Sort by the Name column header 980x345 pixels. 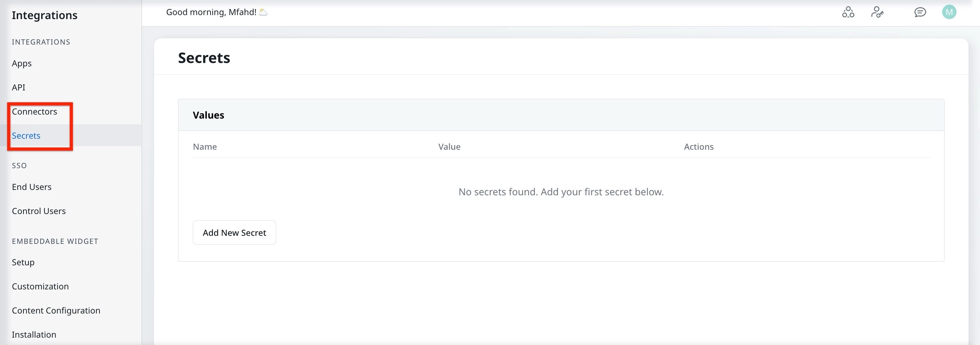tap(205, 146)
